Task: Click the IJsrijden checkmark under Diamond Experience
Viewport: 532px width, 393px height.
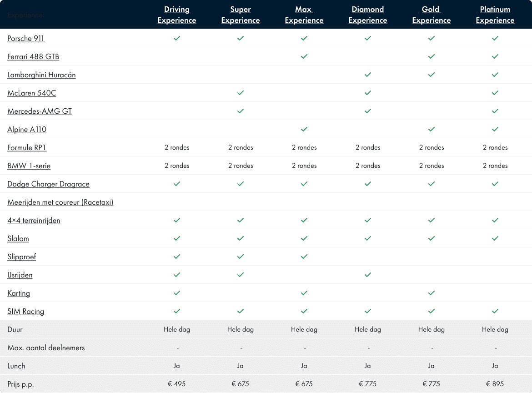Action: click(368, 275)
